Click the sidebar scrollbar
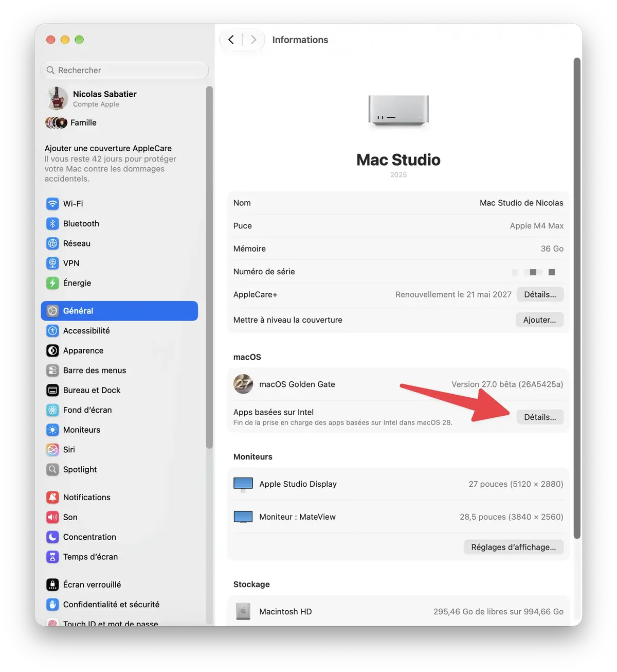Image resolution: width=617 pixels, height=672 pixels. [x=209, y=268]
